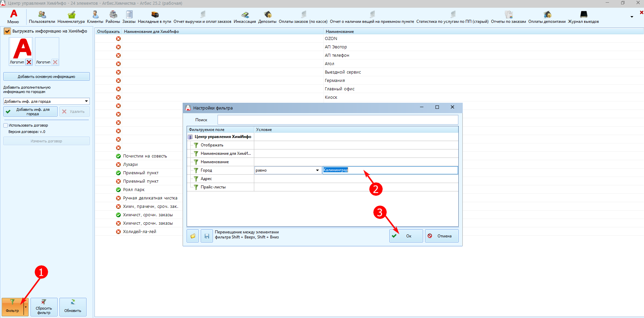
Task: Open the Фильтр button dropdown arrow
Action: tap(26, 307)
